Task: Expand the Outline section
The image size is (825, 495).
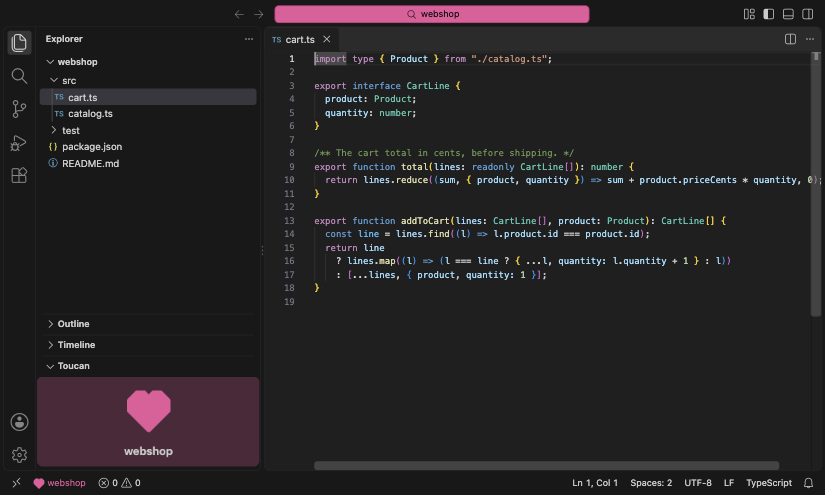Action: tap(148, 324)
